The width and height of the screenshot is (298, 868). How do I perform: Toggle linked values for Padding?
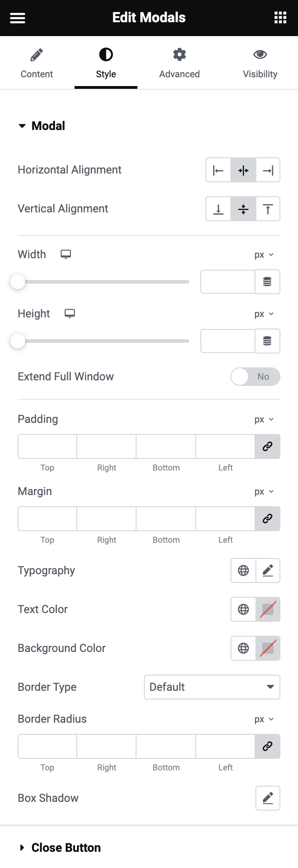(x=267, y=446)
